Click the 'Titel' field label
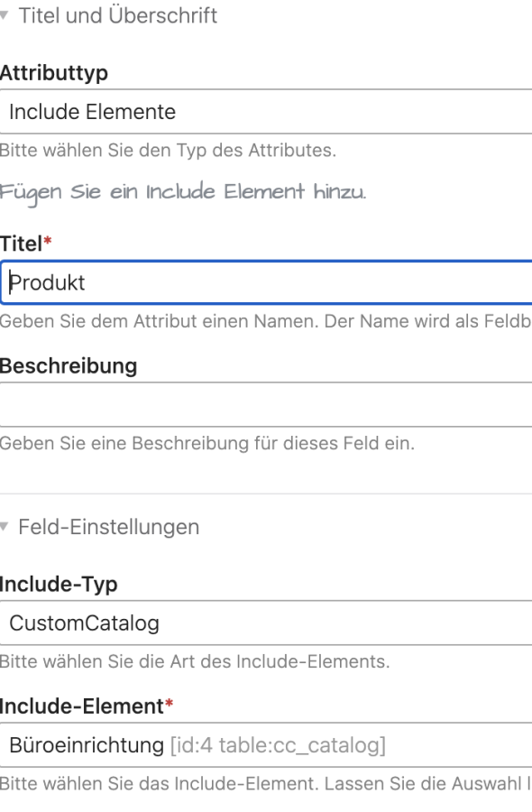Screen dimensions: 532x812 (x=22, y=244)
